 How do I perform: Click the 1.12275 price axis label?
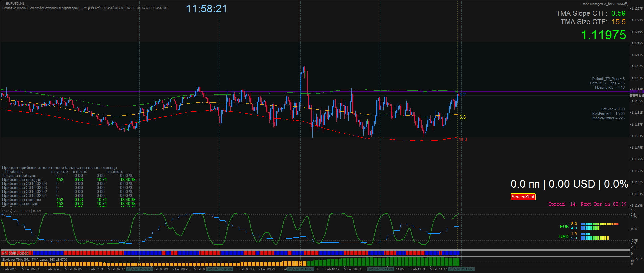[637, 9]
